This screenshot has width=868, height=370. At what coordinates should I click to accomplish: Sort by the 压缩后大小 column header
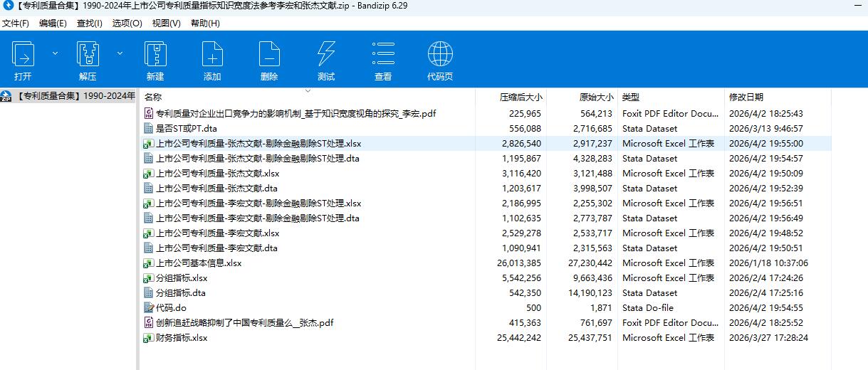pyautogui.click(x=521, y=97)
